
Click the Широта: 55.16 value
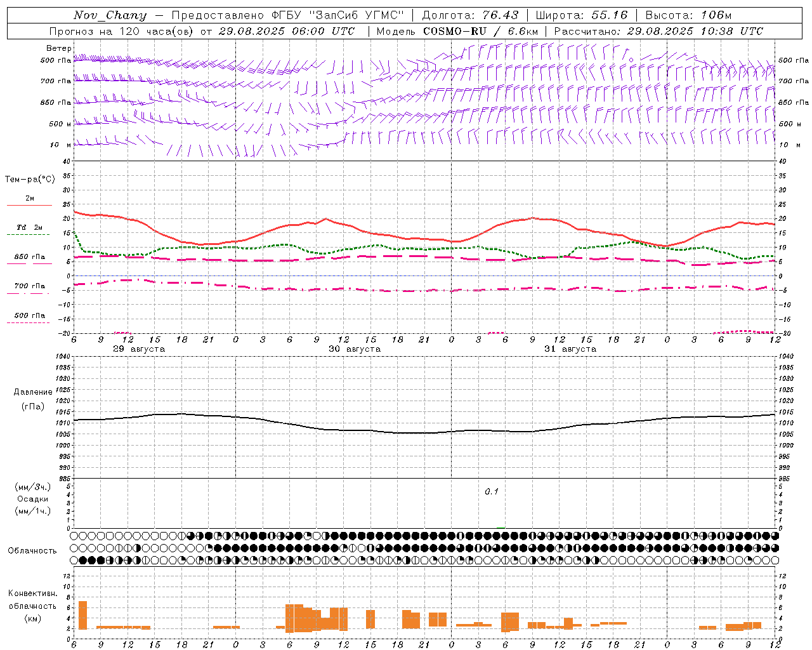pyautogui.click(x=581, y=15)
